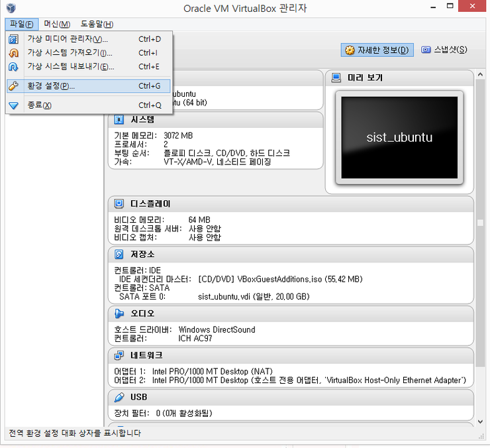
Task: Open network settings via 네트워크 header title
Action: click(x=147, y=355)
